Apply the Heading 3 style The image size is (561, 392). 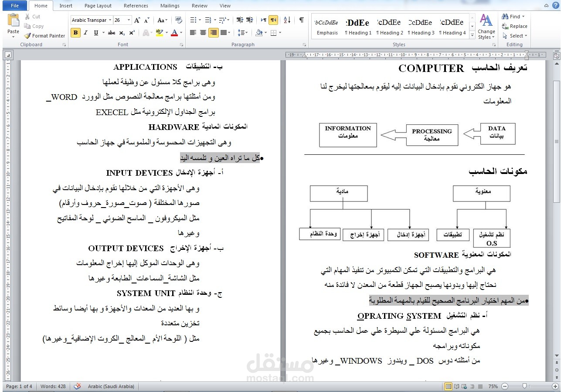(421, 27)
